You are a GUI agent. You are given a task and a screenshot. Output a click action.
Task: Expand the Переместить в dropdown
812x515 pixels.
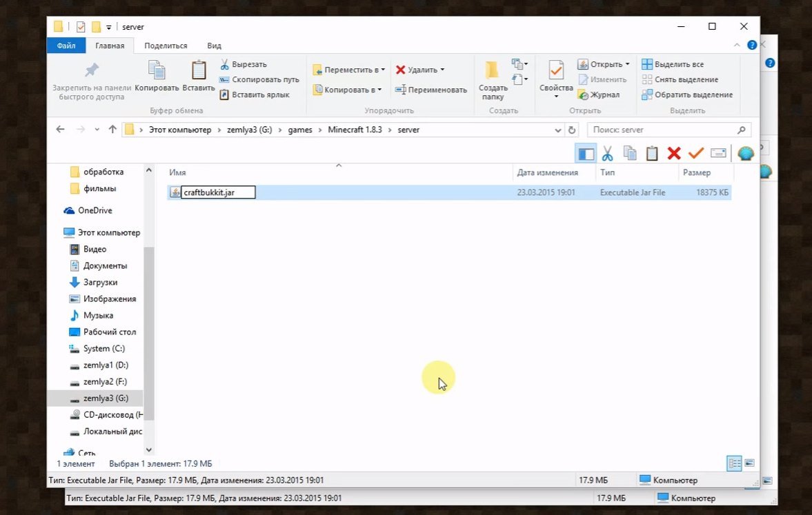383,70
